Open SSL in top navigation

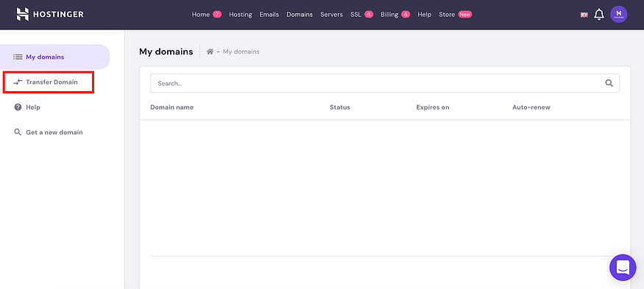pyautogui.click(x=355, y=15)
